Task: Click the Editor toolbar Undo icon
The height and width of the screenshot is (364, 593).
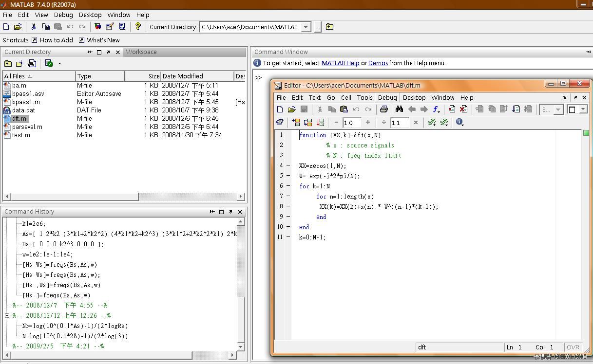Action: point(356,109)
